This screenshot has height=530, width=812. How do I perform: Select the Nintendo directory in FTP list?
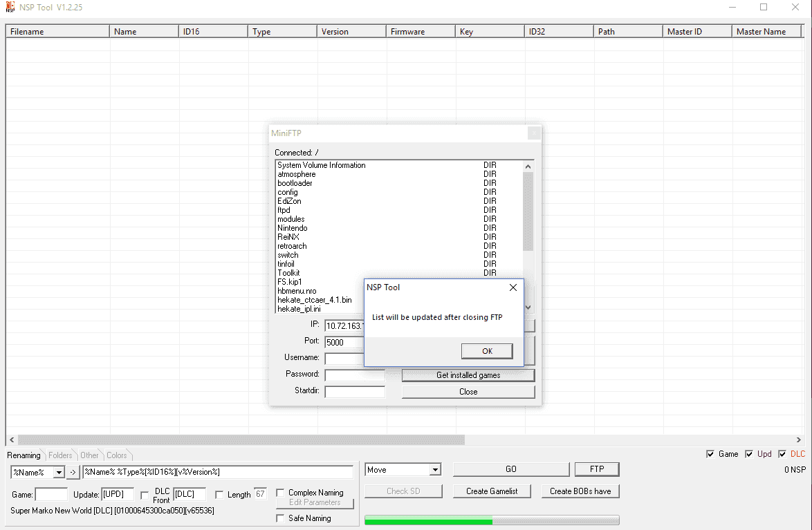tap(399, 228)
